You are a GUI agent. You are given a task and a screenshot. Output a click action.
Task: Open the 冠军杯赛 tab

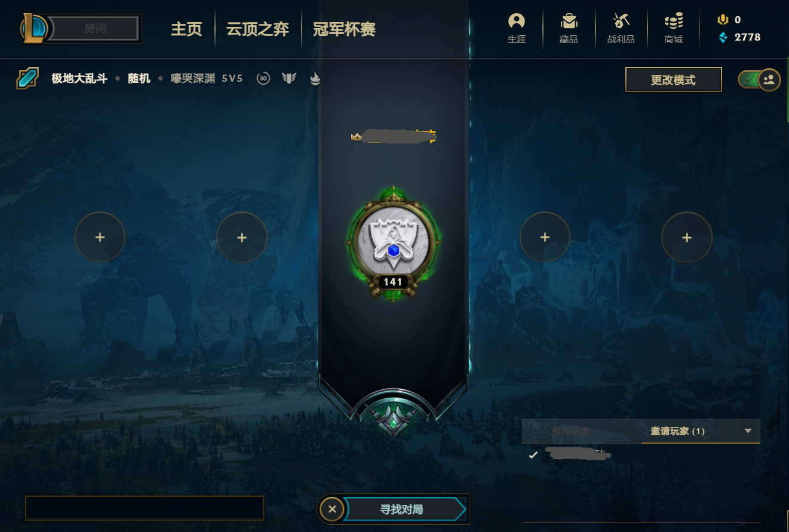[344, 29]
